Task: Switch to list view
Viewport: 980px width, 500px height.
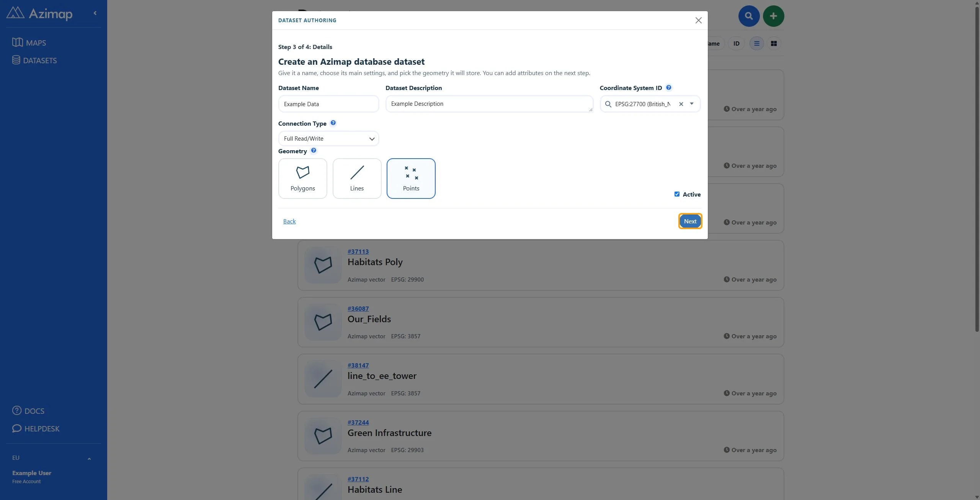Action: [x=756, y=43]
